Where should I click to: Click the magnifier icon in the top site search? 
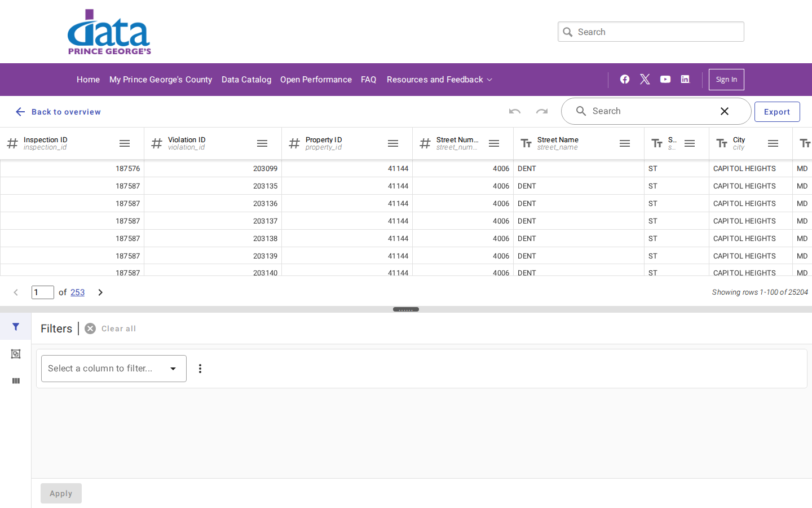pyautogui.click(x=568, y=32)
